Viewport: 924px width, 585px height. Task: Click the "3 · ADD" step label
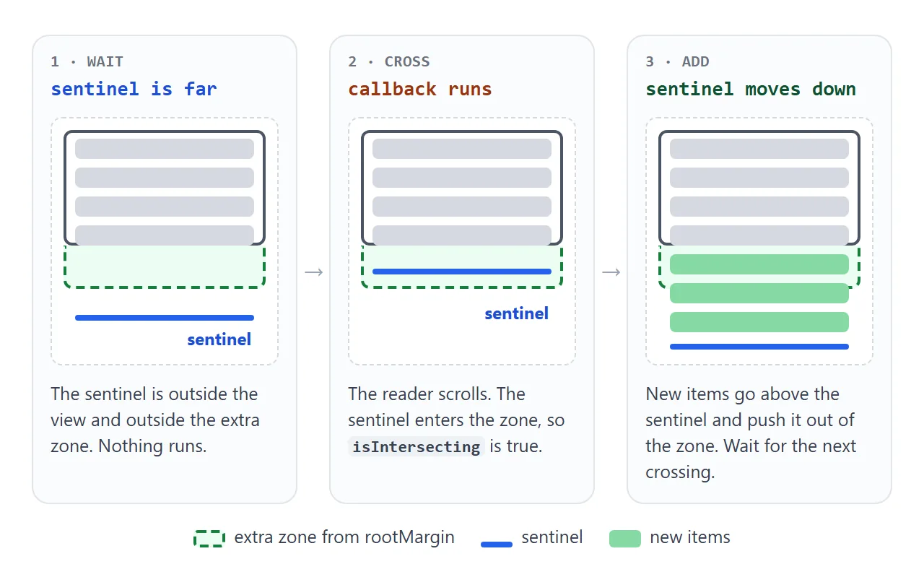[677, 61]
